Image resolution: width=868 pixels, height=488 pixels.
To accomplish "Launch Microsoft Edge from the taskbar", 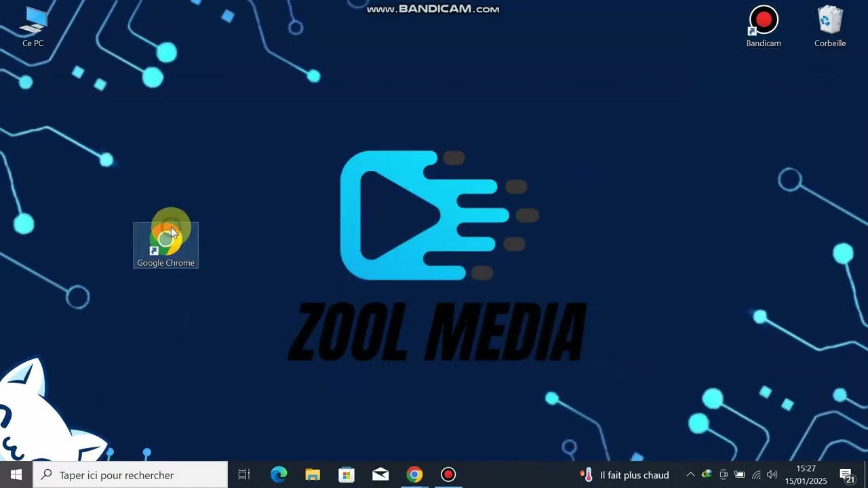I will click(279, 474).
